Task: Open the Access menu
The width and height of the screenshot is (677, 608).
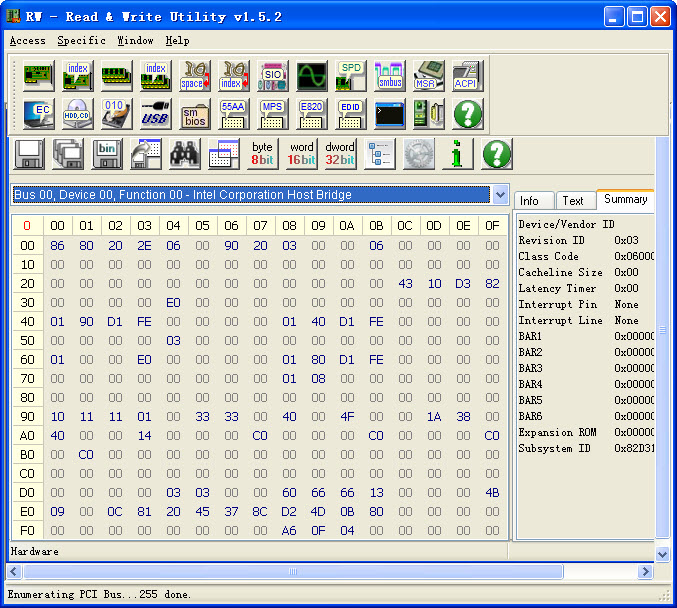Action: point(27,41)
